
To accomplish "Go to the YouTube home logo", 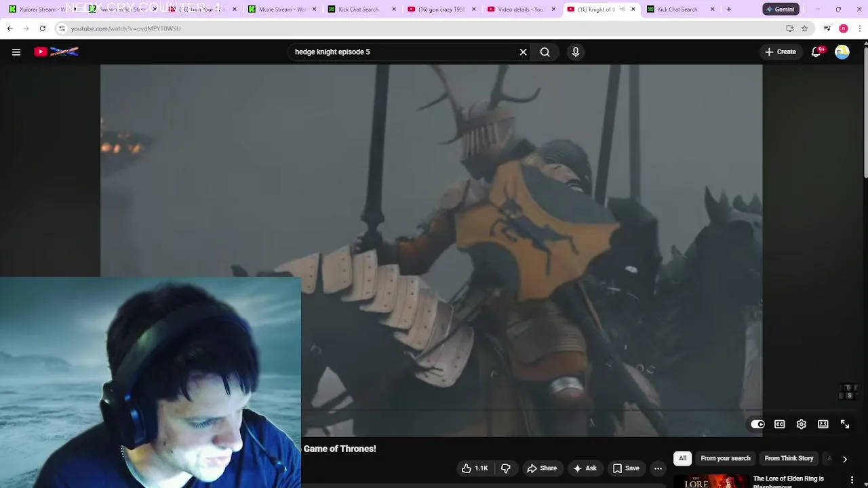I will 57,52.
